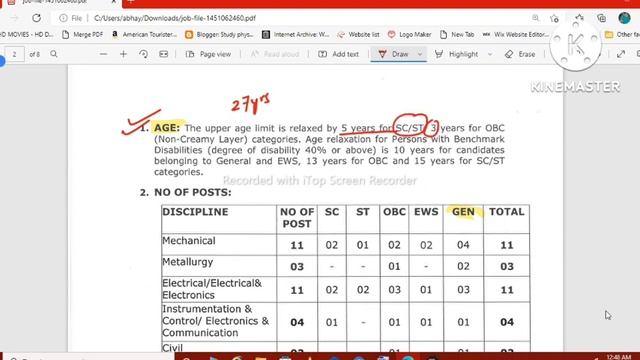Select the Add text tool
Viewport: 640px width, 360px height.
tap(338, 54)
